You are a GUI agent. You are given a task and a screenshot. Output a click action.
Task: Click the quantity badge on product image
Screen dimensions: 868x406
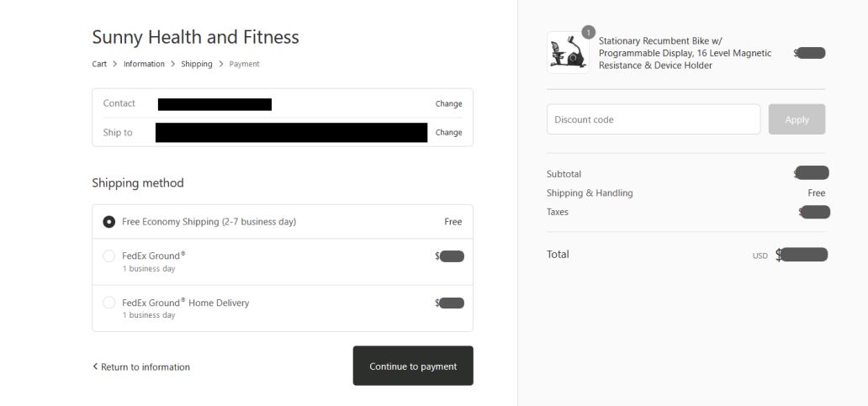tap(588, 33)
